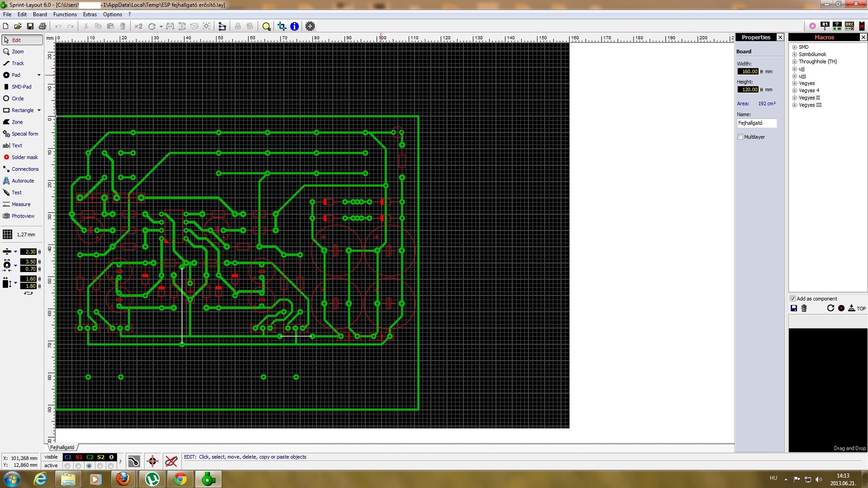
Task: Open the Rectangle type dropdown arrow
Action: click(x=39, y=110)
